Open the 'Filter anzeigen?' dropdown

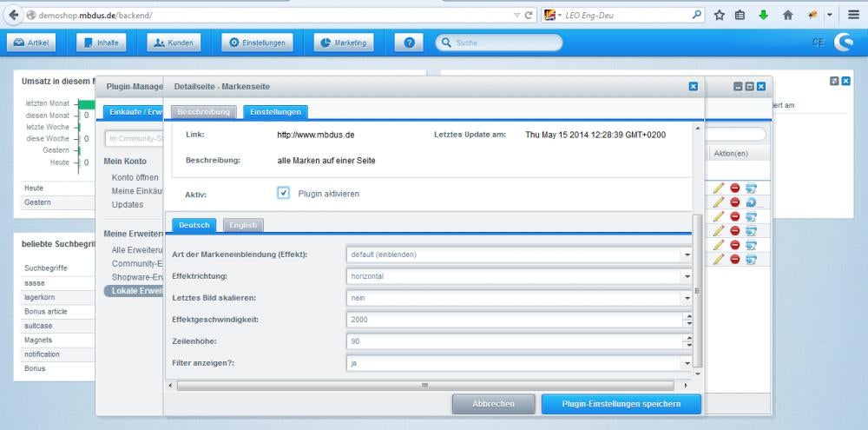coord(687,363)
